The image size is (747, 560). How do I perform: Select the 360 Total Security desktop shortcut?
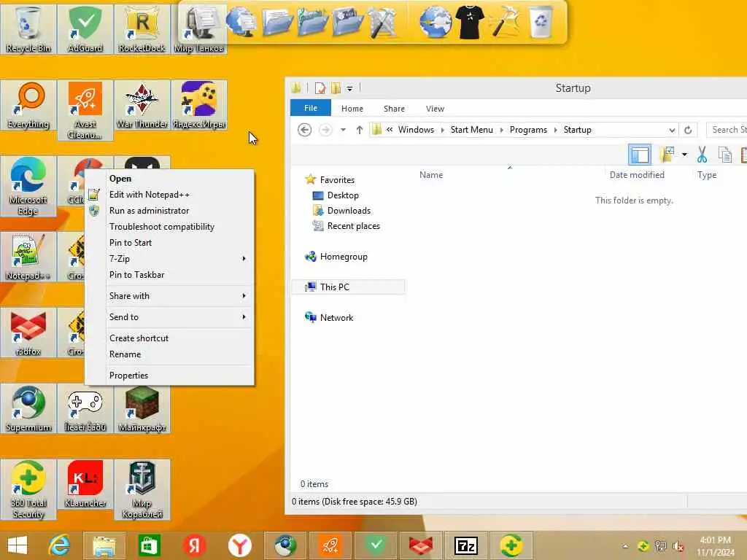[x=28, y=489]
